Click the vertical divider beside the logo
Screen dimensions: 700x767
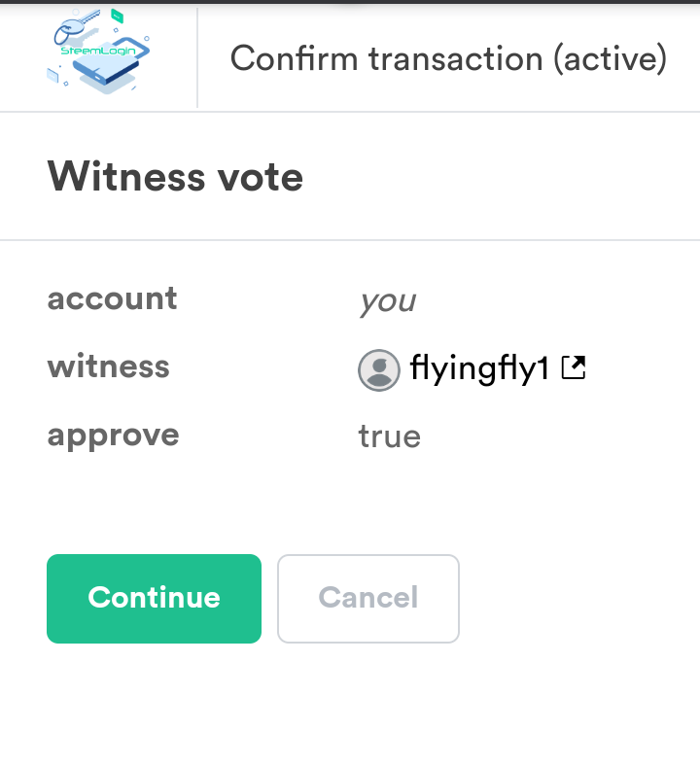pos(197,57)
